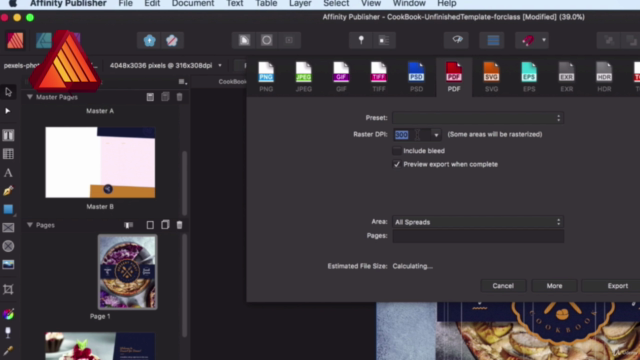Switch to Publisher persona icon
The image size is (640, 360).
pos(15,40)
